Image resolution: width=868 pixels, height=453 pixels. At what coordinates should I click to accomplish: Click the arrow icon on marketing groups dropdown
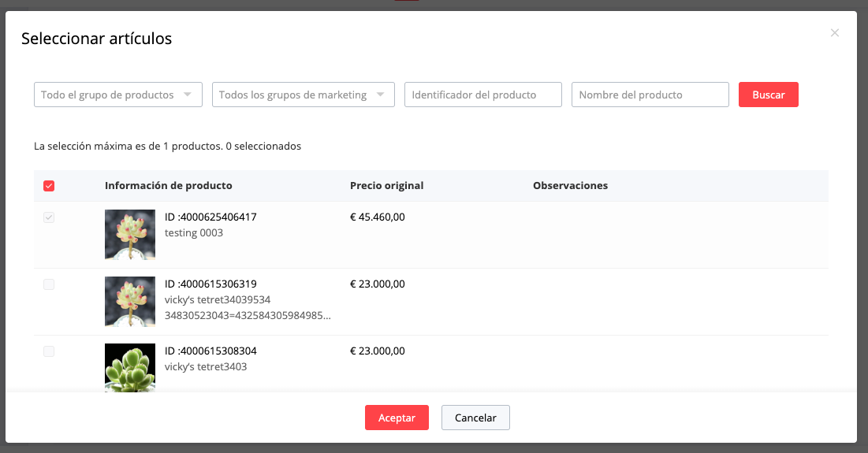point(381,95)
